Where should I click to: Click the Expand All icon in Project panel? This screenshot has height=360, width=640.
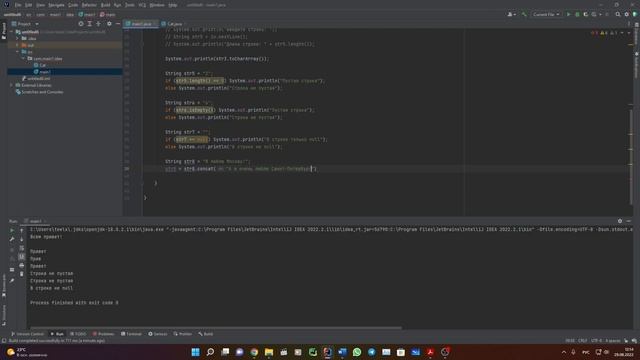tap(89, 24)
